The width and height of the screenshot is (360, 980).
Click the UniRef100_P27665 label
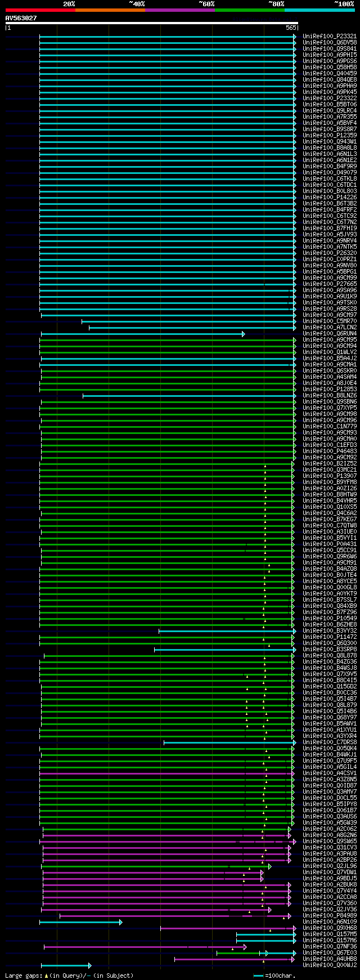pyautogui.click(x=330, y=284)
